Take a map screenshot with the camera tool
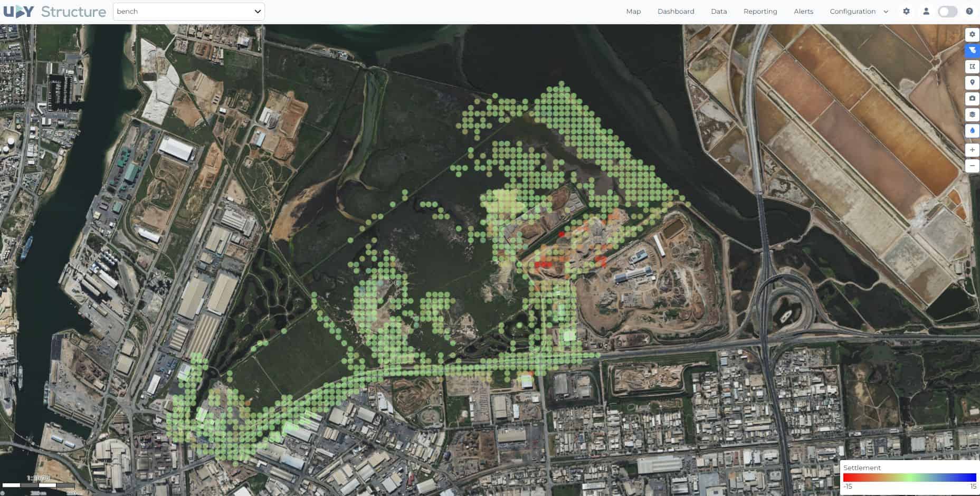980x496 pixels. point(972,98)
